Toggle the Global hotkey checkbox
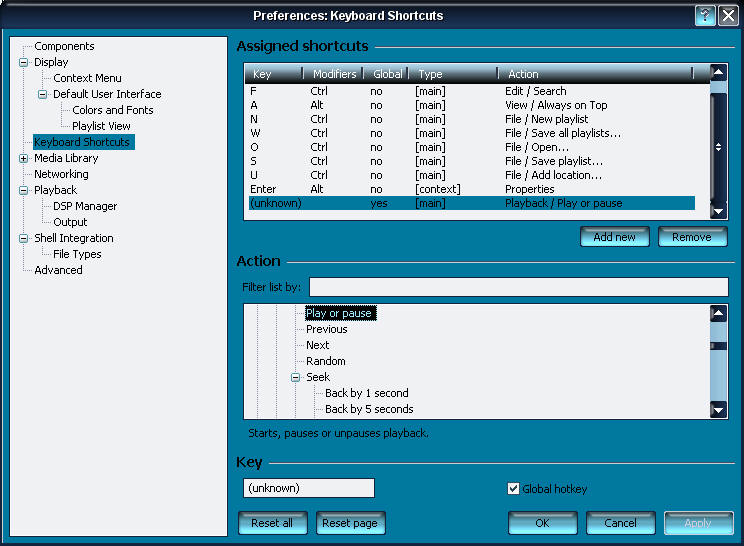This screenshot has width=744, height=546. [514, 489]
